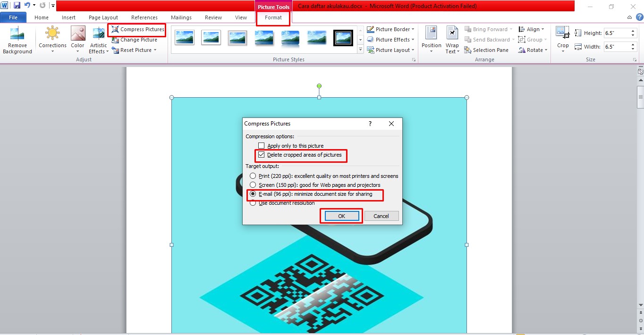The width and height of the screenshot is (644, 335).
Task: Click the Undo icon
Action: [x=27, y=6]
